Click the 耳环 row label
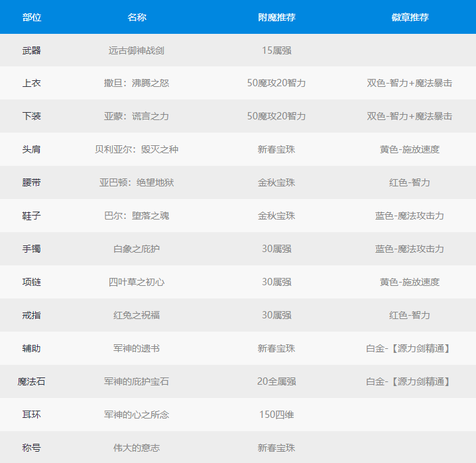The image size is (476, 463). pos(31,415)
